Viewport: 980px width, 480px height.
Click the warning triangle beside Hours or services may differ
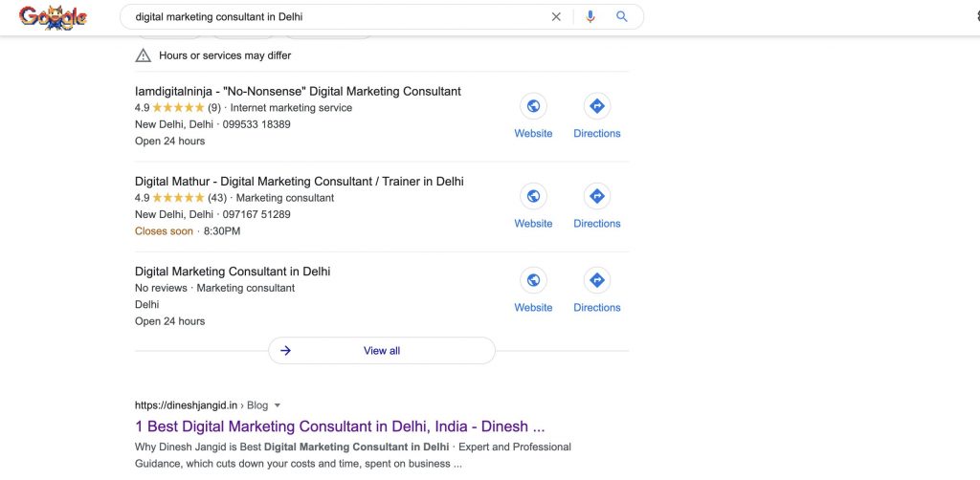pyautogui.click(x=144, y=55)
